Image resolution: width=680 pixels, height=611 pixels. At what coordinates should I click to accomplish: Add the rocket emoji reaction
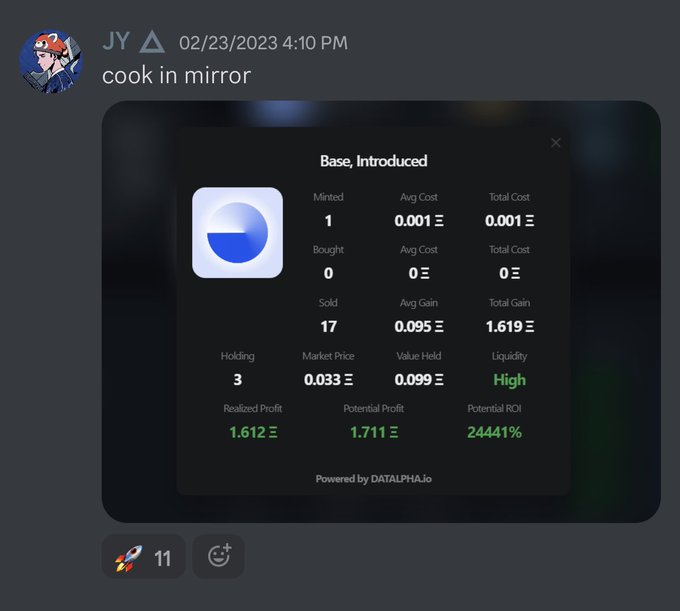click(x=144, y=557)
